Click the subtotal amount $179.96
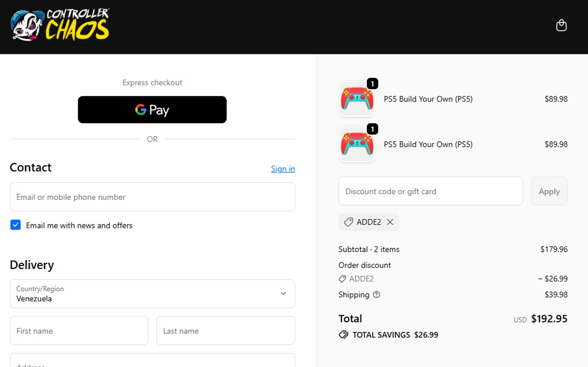Screen dimensions: 588x367 tap(554, 249)
